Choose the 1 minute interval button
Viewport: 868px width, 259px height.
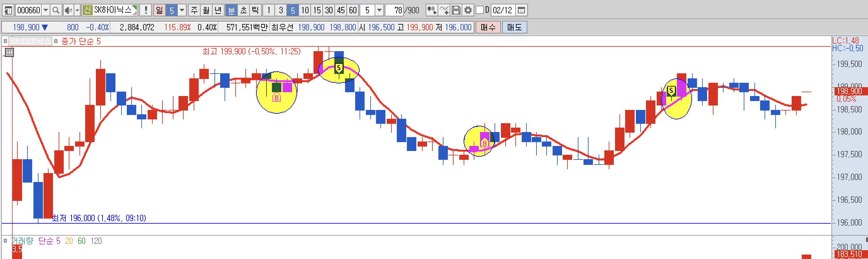point(268,10)
